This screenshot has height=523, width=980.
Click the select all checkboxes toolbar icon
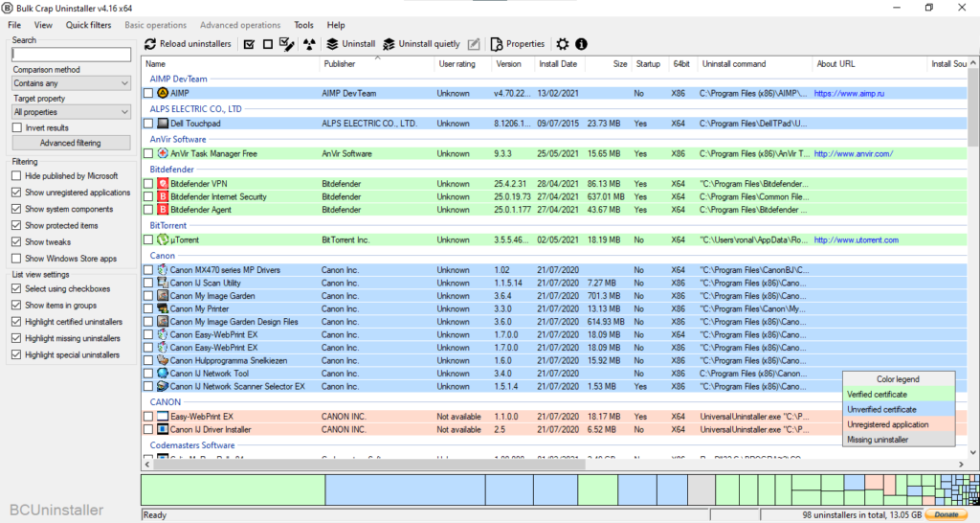249,44
